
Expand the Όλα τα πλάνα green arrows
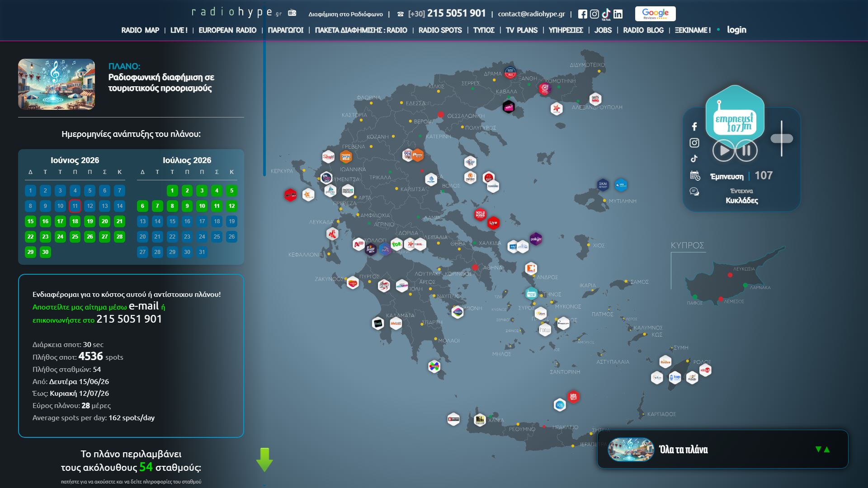tap(822, 449)
